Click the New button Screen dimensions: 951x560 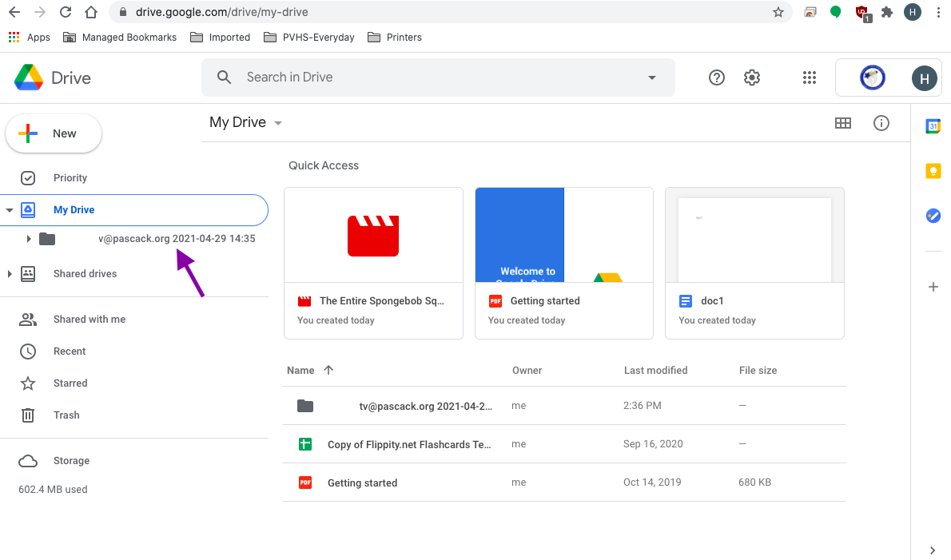click(x=54, y=133)
